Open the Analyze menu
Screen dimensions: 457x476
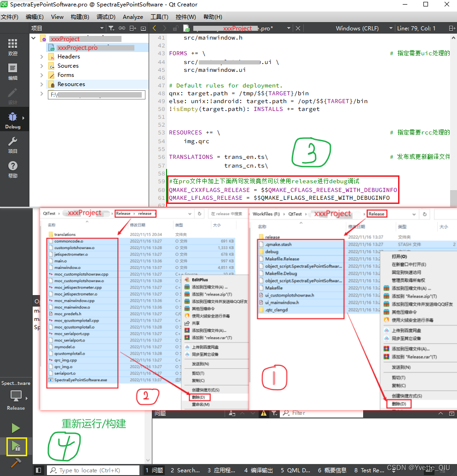pos(133,17)
